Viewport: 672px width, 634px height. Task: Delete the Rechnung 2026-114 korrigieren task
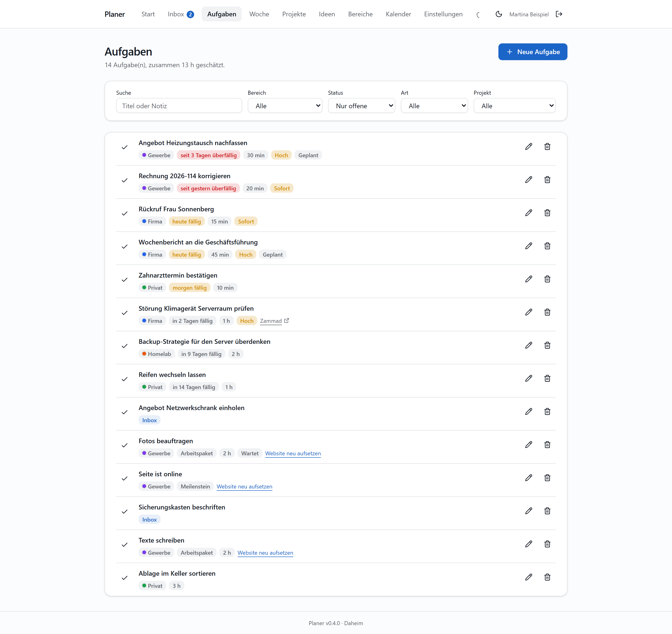(x=547, y=180)
